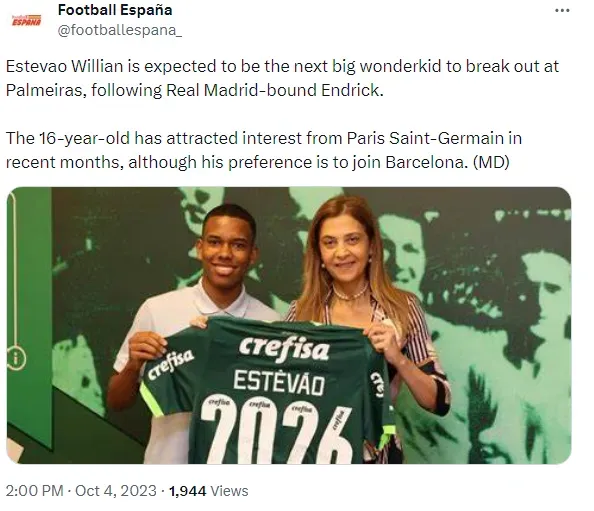Click the Oct 4, 2023 date
The width and height of the screenshot is (594, 511).
tap(116, 491)
